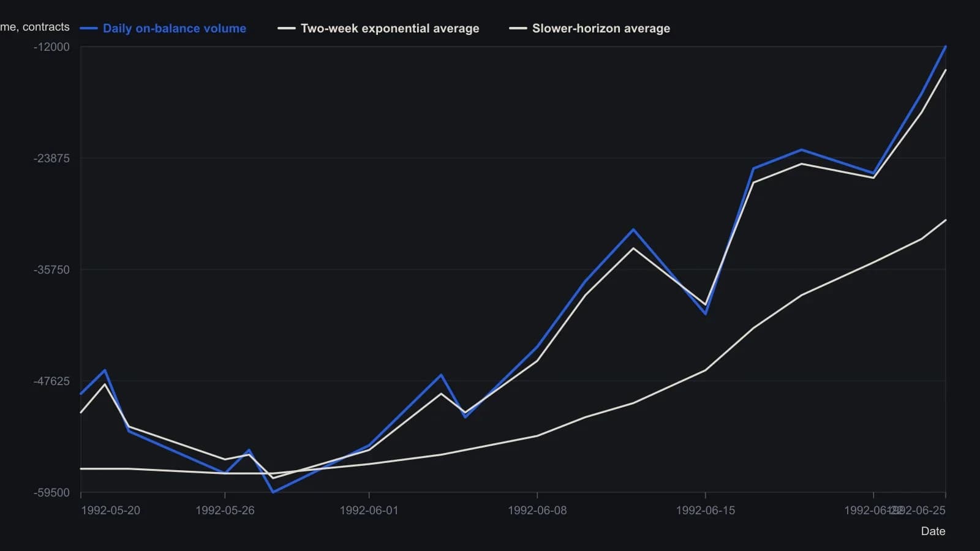The height and width of the screenshot is (551, 980).
Task: Click the Two-week exponential average line swatch
Action: pyautogui.click(x=287, y=28)
